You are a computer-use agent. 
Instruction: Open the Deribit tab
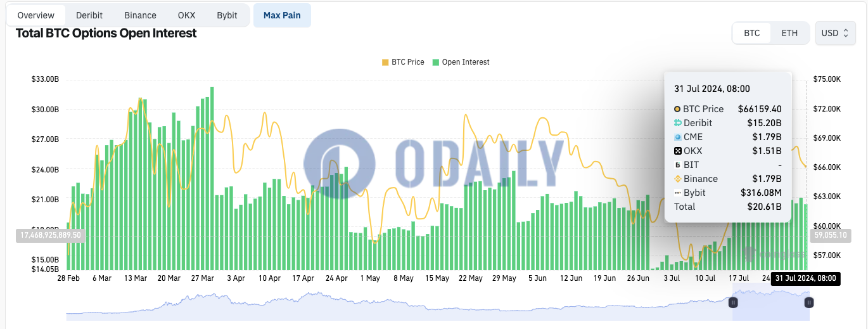coord(89,15)
